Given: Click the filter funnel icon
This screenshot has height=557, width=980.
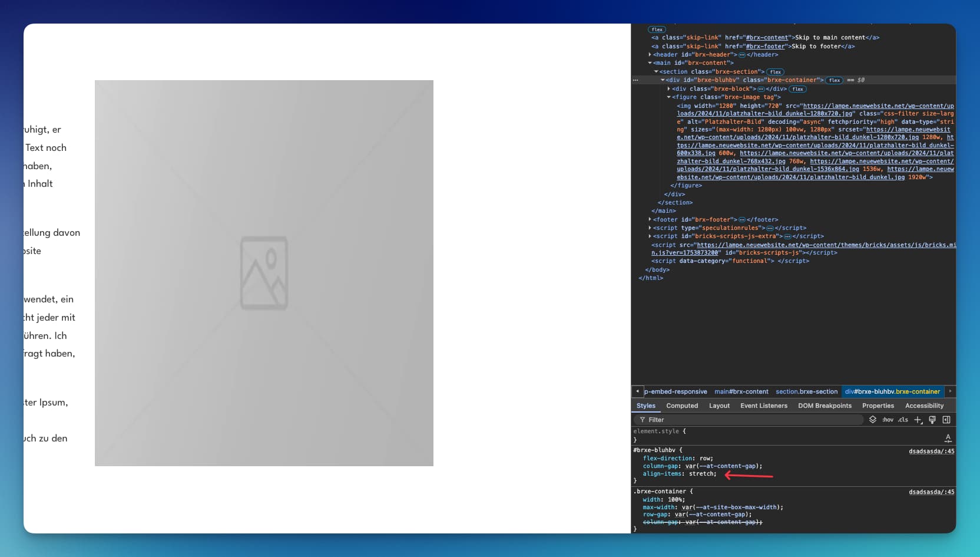Looking at the screenshot, I should 643,420.
